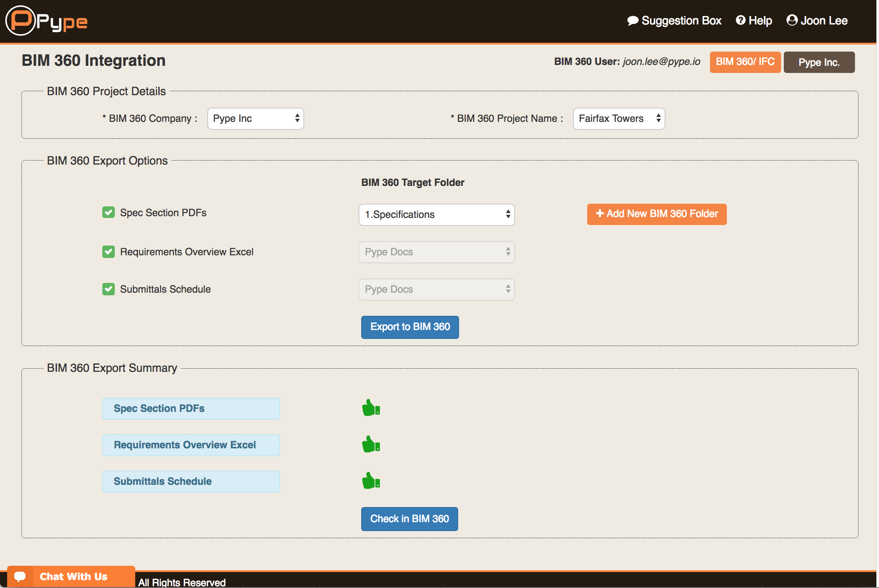
Task: Click the Help question mark icon
Action: (x=740, y=20)
